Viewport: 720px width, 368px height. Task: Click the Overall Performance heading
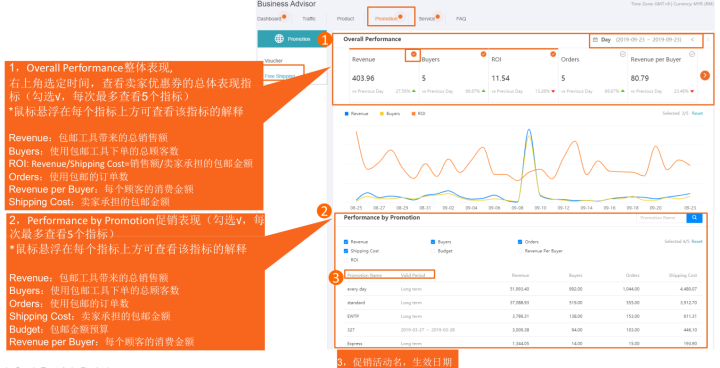(x=372, y=40)
